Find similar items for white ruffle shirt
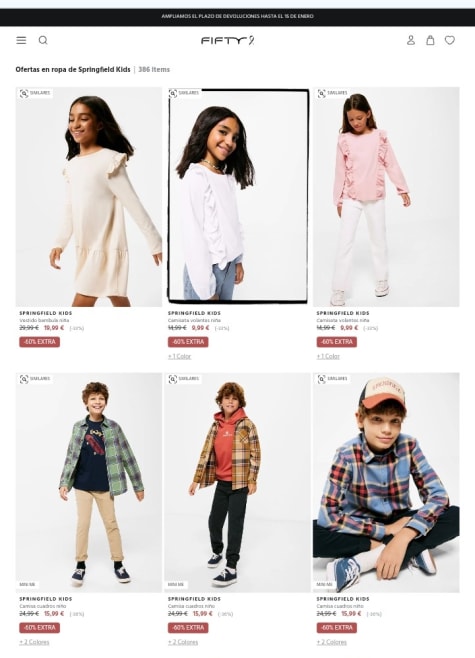The image size is (475, 658). pyautogui.click(x=184, y=93)
